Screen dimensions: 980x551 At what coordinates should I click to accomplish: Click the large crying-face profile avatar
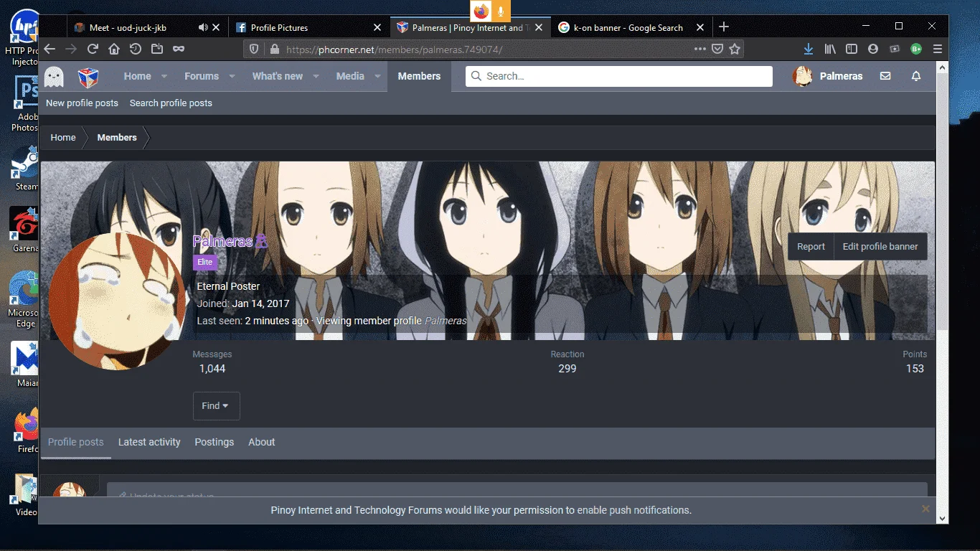click(x=117, y=301)
